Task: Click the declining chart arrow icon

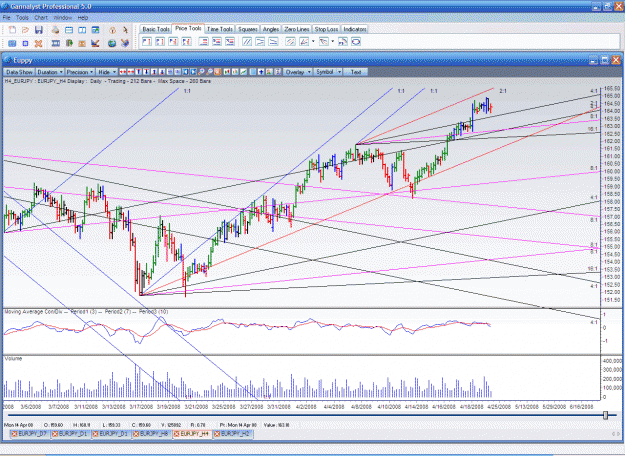Action: coord(95,43)
